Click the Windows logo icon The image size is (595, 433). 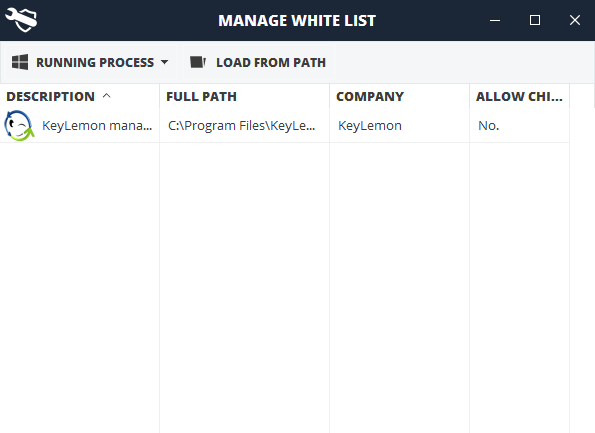pyautogui.click(x=20, y=62)
